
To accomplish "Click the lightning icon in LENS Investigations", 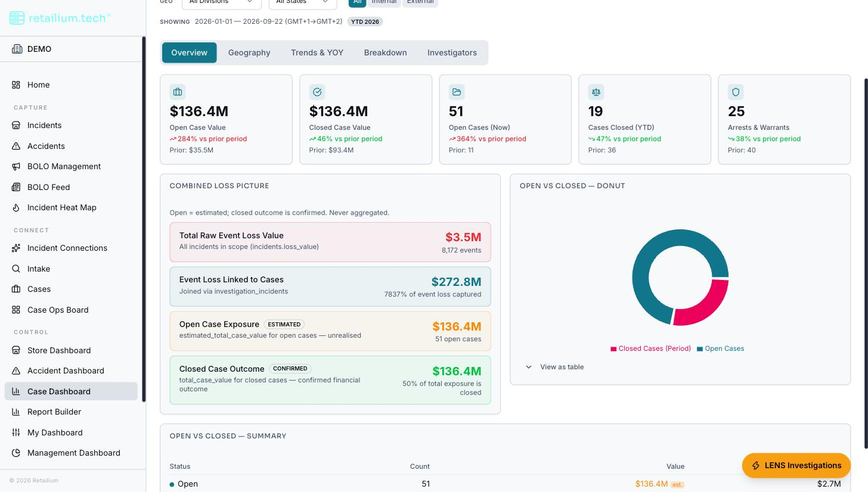I will tap(756, 466).
